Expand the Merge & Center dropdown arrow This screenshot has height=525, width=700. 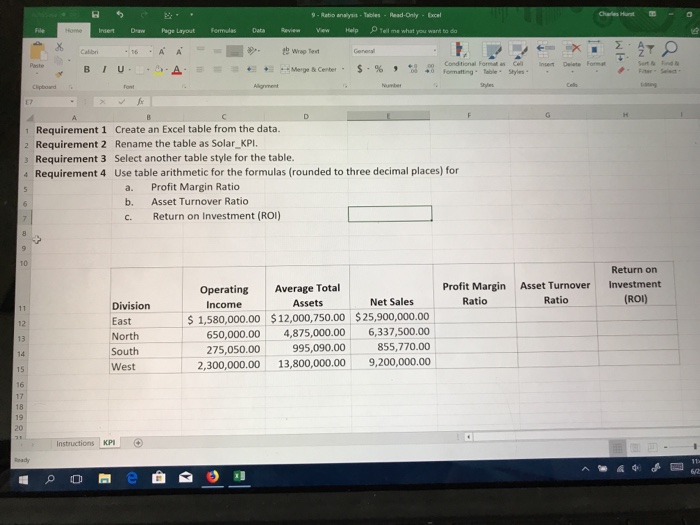point(343,69)
